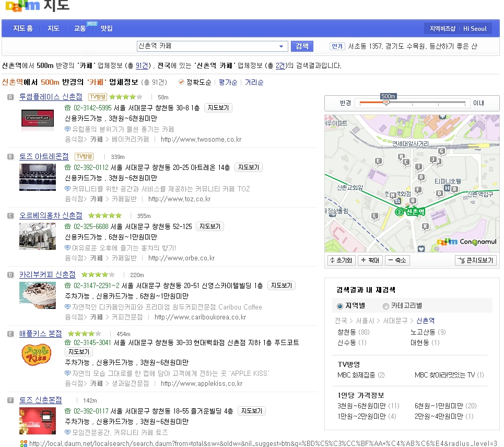Viewport: 504px width, 447px height.
Task: Select 카테고리별 radio button
Action: 386,306
